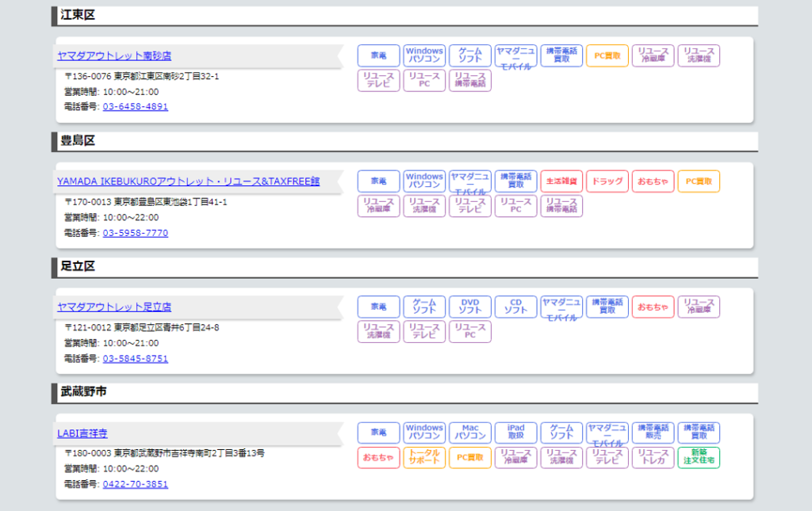Click 家電 tag for 足立店
812x511 pixels.
tap(378, 307)
